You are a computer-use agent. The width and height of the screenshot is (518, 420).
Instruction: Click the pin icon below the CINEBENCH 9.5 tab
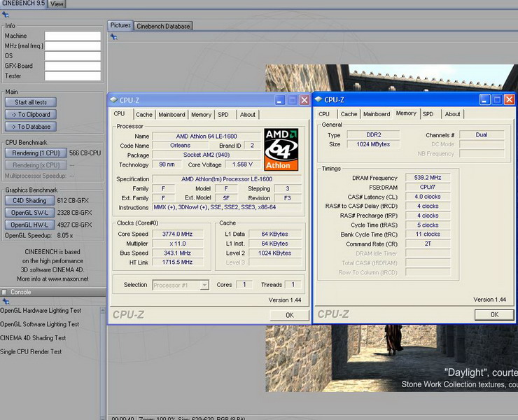point(6,15)
